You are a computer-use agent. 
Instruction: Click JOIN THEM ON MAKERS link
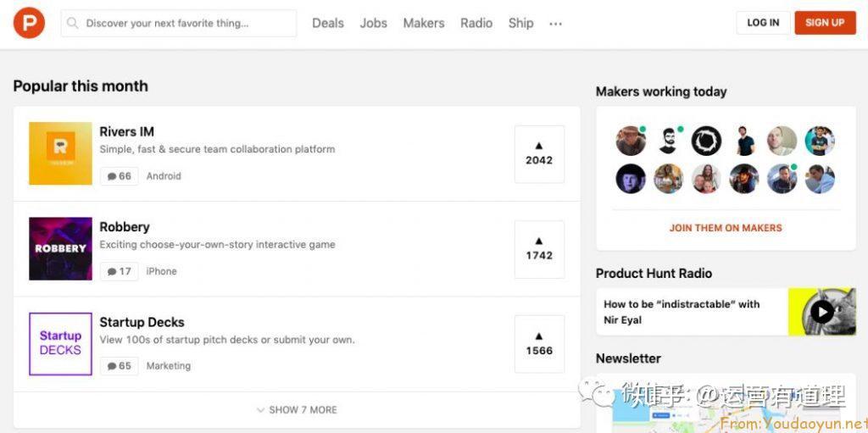coord(726,228)
